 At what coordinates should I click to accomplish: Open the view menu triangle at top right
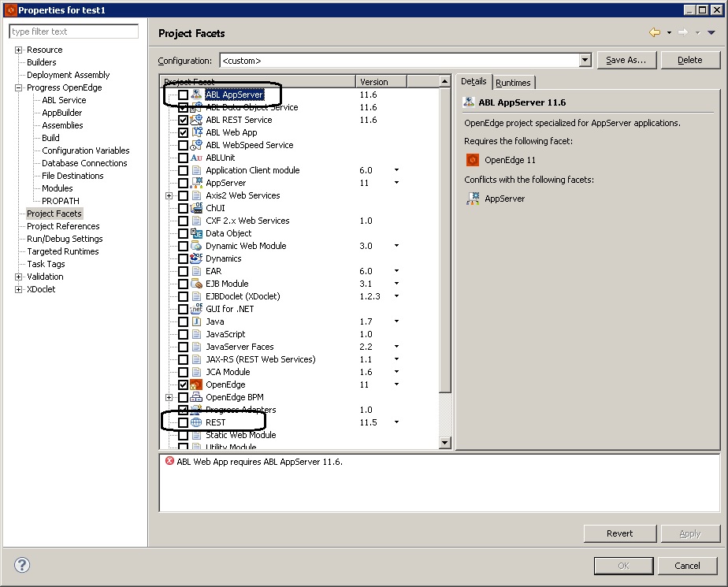pos(711,32)
